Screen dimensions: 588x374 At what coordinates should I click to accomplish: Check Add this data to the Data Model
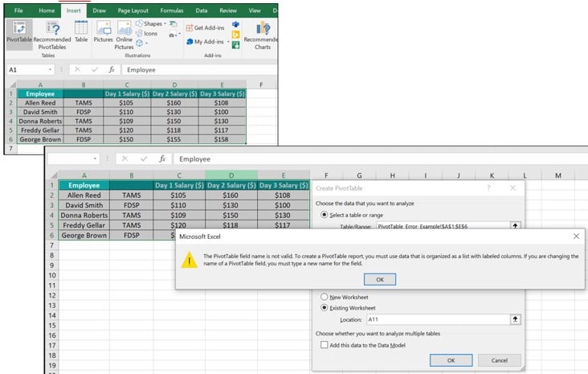[325, 345]
